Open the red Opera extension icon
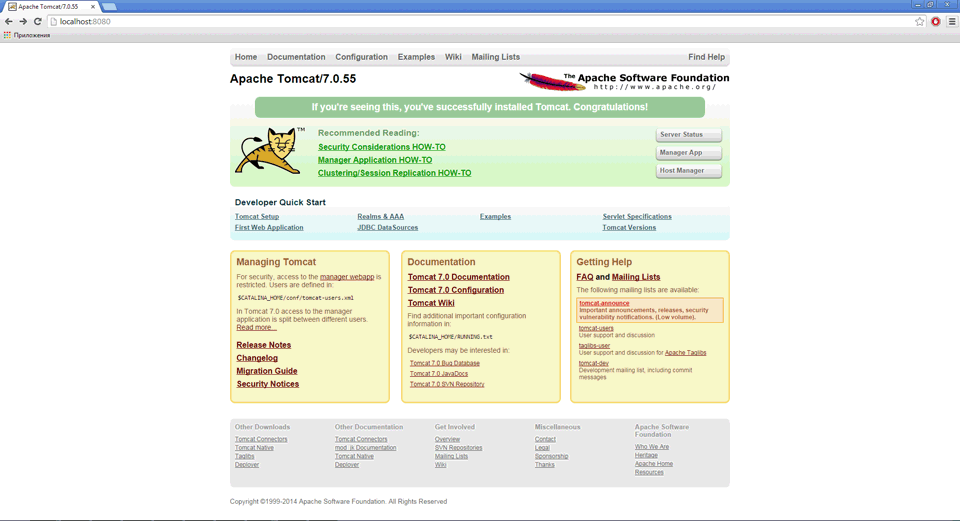The height and width of the screenshot is (521, 960). [x=936, y=21]
